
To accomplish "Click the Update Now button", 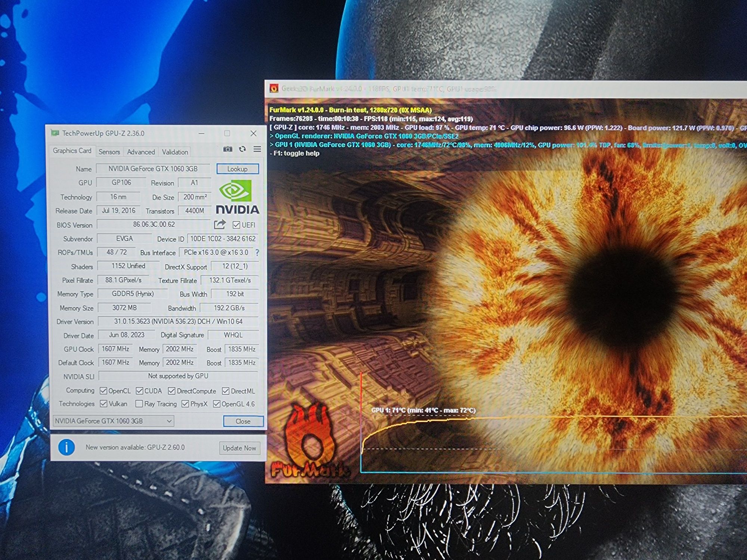I will click(239, 448).
